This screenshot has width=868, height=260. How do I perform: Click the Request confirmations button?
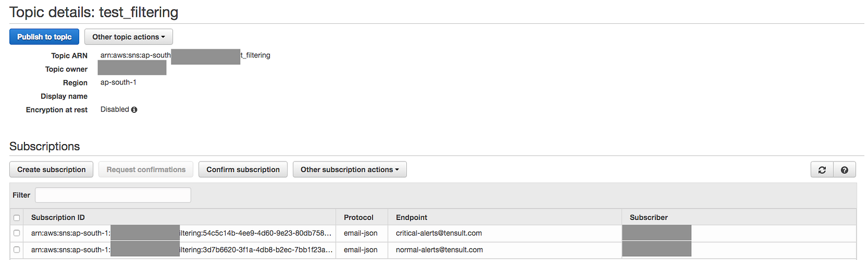point(146,170)
